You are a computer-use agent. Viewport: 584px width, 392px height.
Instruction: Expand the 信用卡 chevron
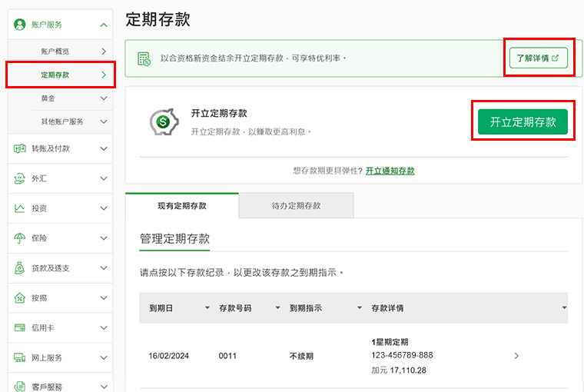tap(104, 327)
